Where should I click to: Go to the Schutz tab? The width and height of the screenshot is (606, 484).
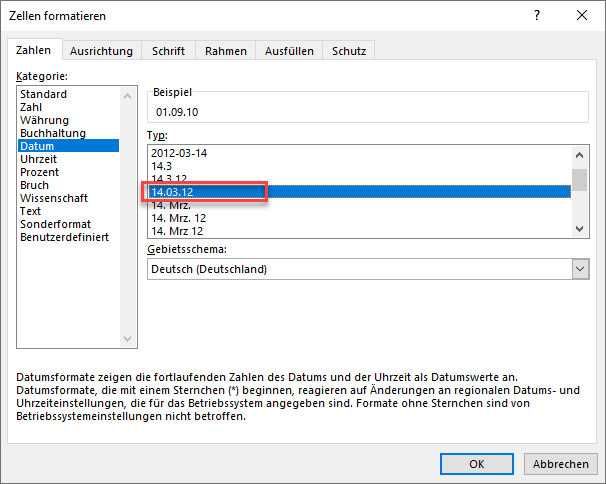point(349,51)
